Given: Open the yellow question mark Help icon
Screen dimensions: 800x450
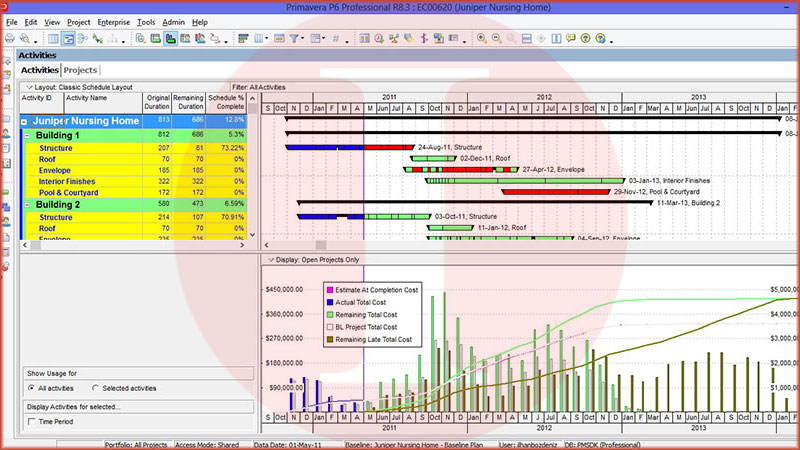Looking at the screenshot, I should [585, 38].
